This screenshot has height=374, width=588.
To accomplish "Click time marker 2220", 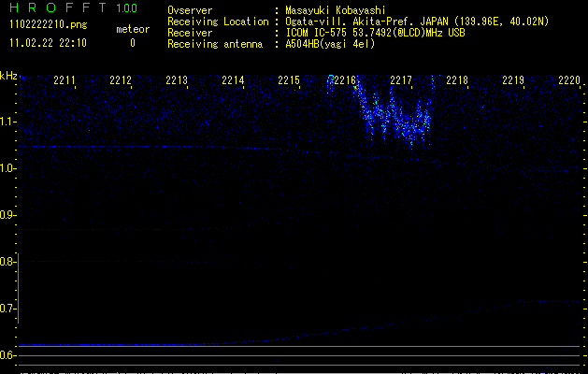I will [569, 79].
